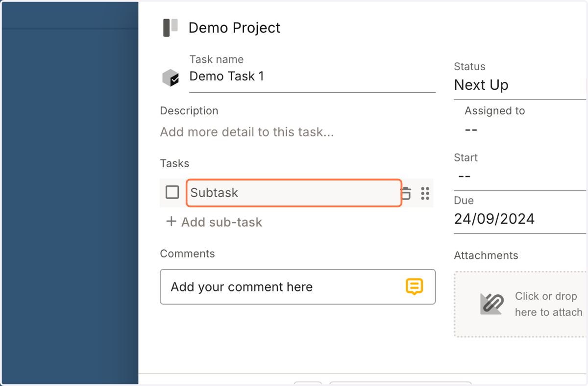Click the Tasks section label
This screenshot has width=588, height=386.
coord(174,163)
